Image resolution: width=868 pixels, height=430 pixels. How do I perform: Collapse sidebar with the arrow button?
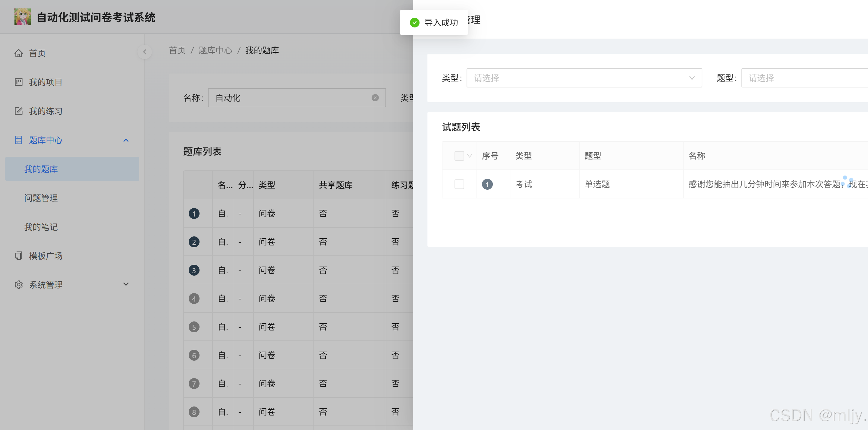(x=145, y=52)
